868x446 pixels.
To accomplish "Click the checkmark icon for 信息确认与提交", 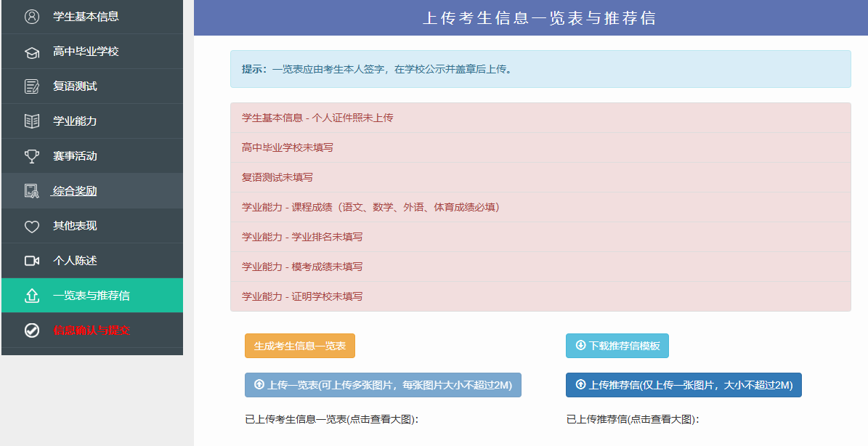I will point(32,331).
